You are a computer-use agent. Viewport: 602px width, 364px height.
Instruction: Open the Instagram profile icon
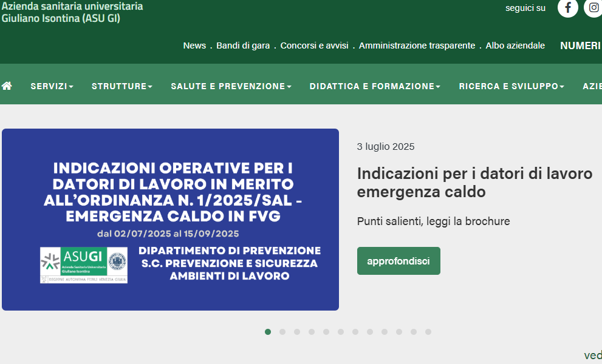click(x=593, y=7)
